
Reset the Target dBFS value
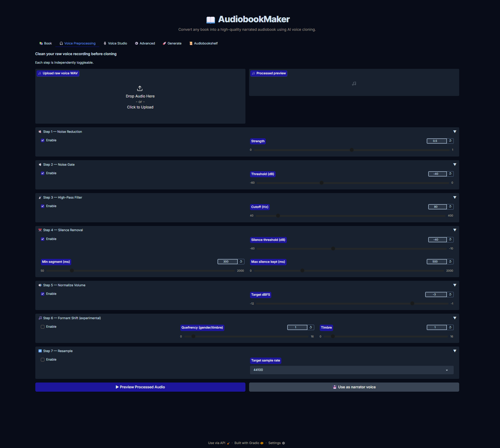(450, 294)
